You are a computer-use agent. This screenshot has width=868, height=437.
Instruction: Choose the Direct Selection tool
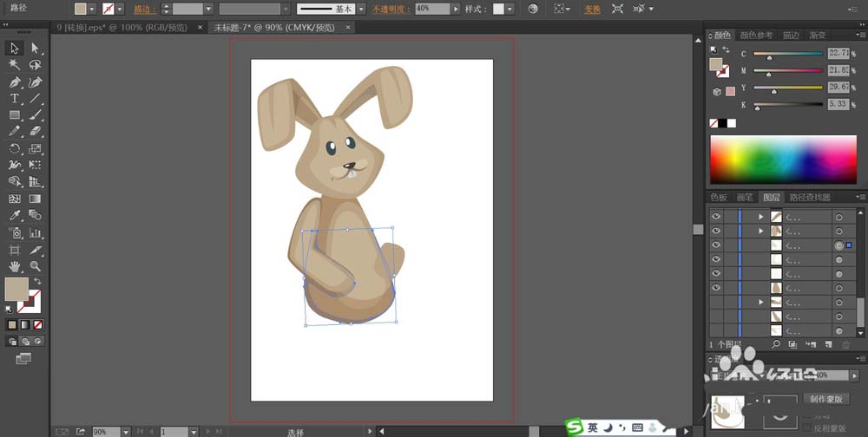click(36, 49)
